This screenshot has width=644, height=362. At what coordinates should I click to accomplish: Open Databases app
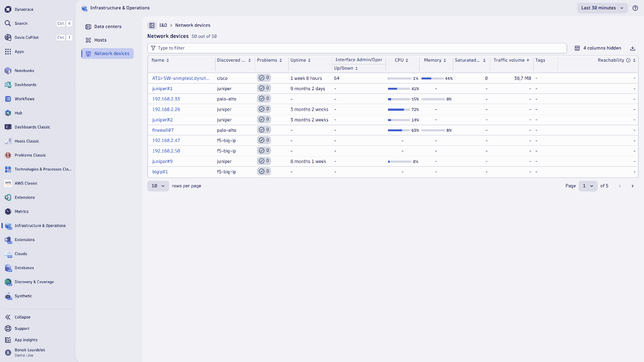[x=24, y=268]
